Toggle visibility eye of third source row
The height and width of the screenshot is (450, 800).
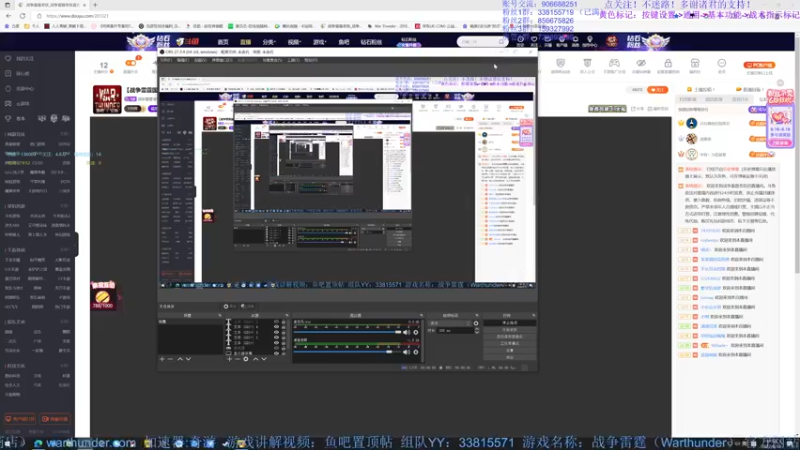click(276, 332)
